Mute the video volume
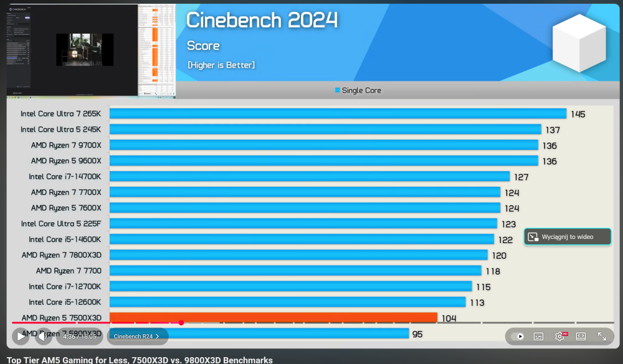The width and height of the screenshot is (623, 364). pyautogui.click(x=44, y=336)
